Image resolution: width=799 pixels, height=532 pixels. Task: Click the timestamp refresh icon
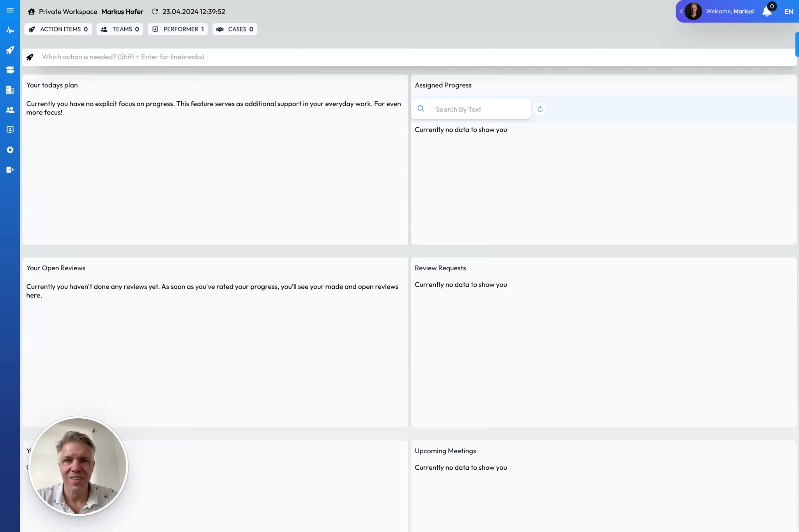click(155, 12)
